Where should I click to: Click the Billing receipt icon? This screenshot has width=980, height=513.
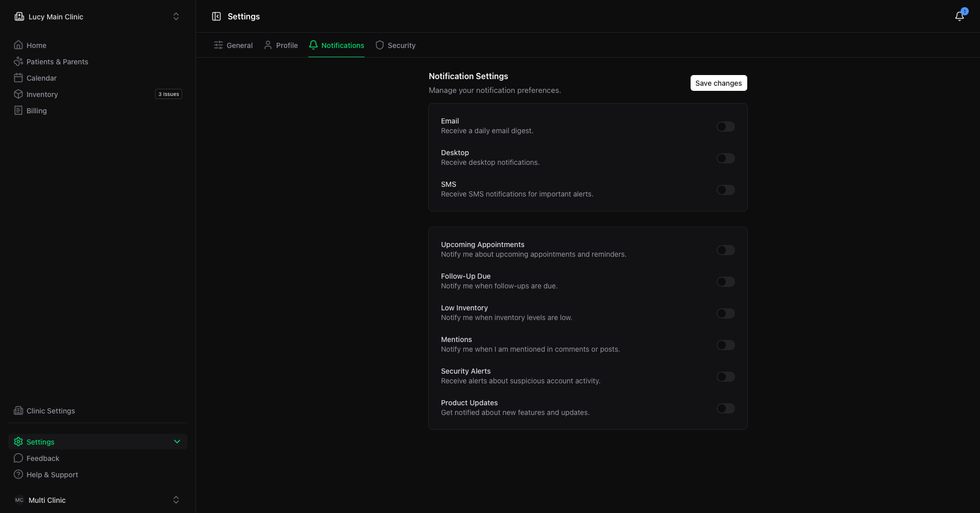click(x=18, y=110)
